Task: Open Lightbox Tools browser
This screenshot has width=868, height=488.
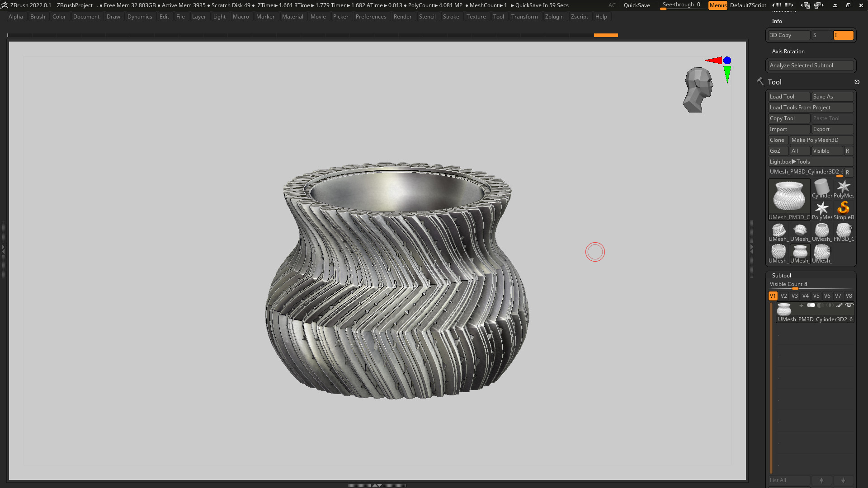Action: [x=811, y=162]
